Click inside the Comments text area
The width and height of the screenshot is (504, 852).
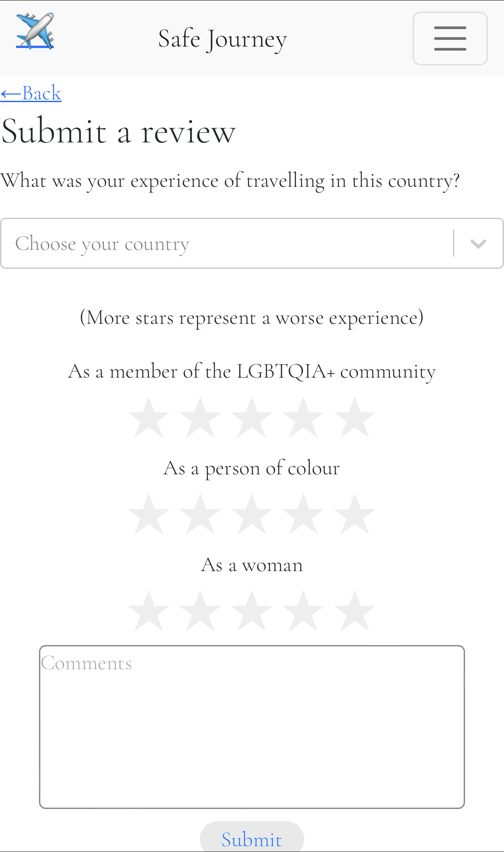pos(252,727)
